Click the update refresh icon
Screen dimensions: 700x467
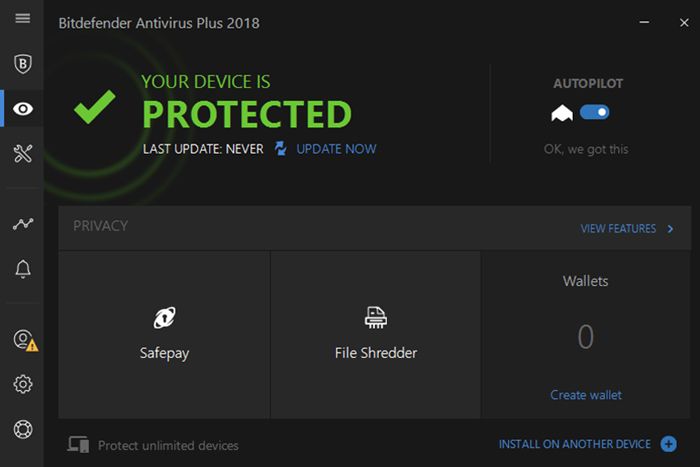[x=281, y=149]
